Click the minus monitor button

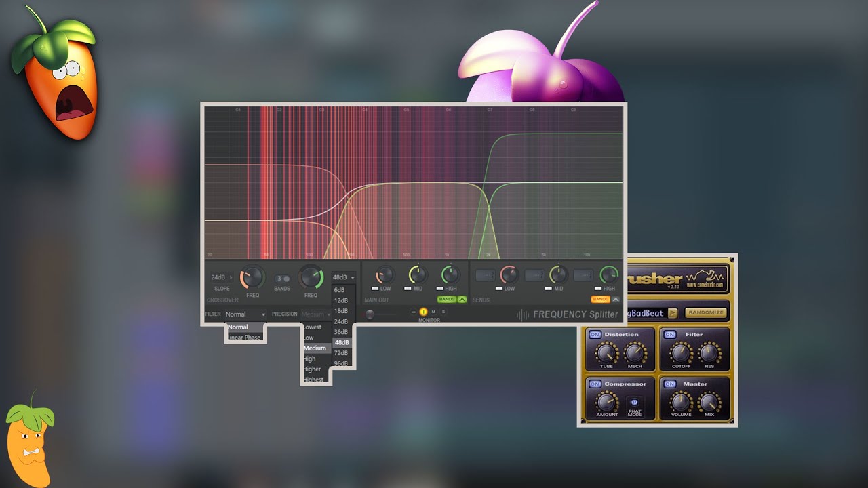[x=414, y=312]
